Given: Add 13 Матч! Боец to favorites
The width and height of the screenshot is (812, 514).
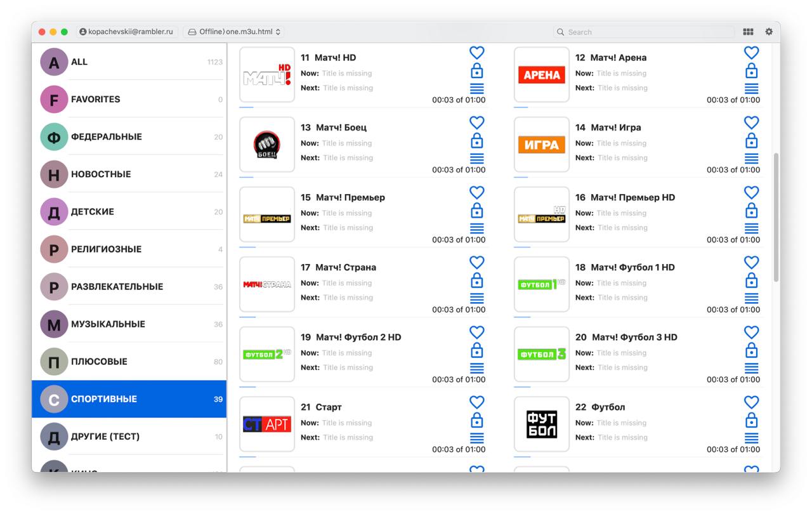Looking at the screenshot, I should click(477, 122).
